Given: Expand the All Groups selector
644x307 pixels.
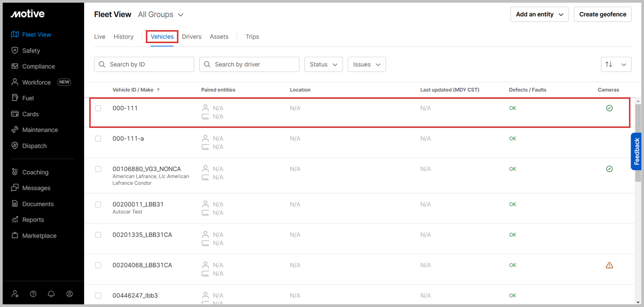Looking at the screenshot, I should pyautogui.click(x=161, y=15).
